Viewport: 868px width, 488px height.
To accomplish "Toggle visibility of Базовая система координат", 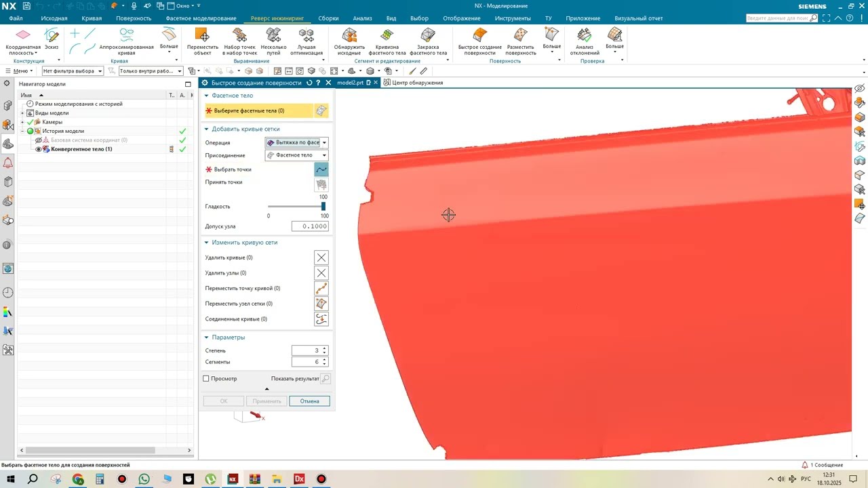I will 39,140.
